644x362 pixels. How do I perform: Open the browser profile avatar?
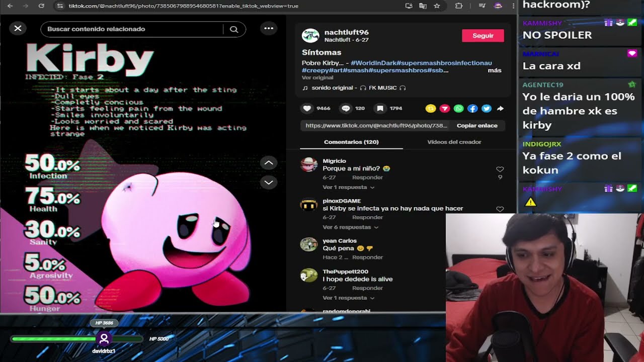point(498,6)
